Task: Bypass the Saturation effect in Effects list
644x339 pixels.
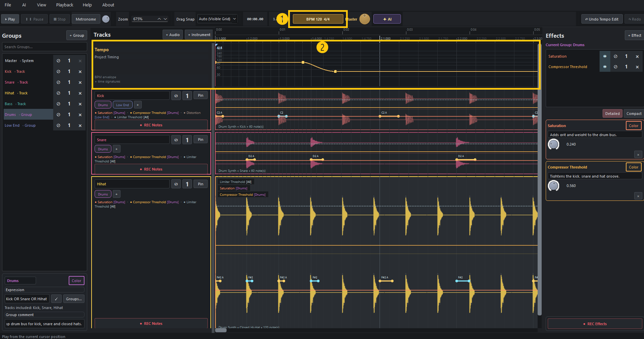Action: coord(615,56)
